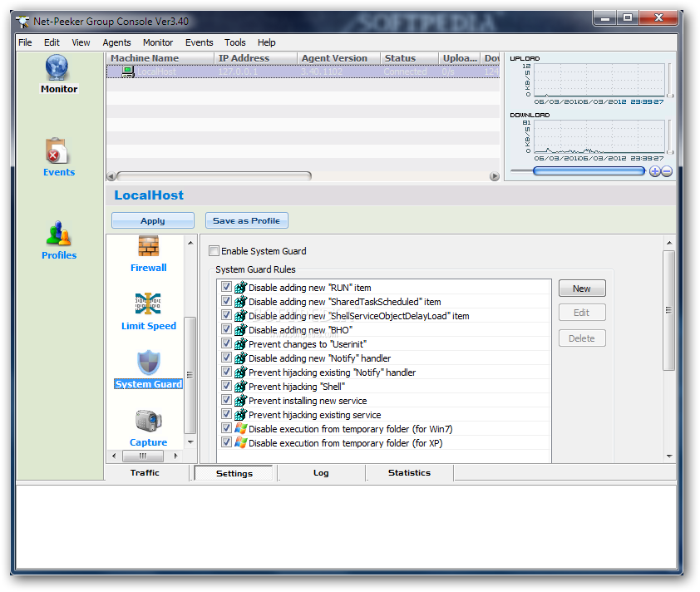Screen dimensions: 700x592
Task: Enable the System Guard checkbox
Action: (x=214, y=251)
